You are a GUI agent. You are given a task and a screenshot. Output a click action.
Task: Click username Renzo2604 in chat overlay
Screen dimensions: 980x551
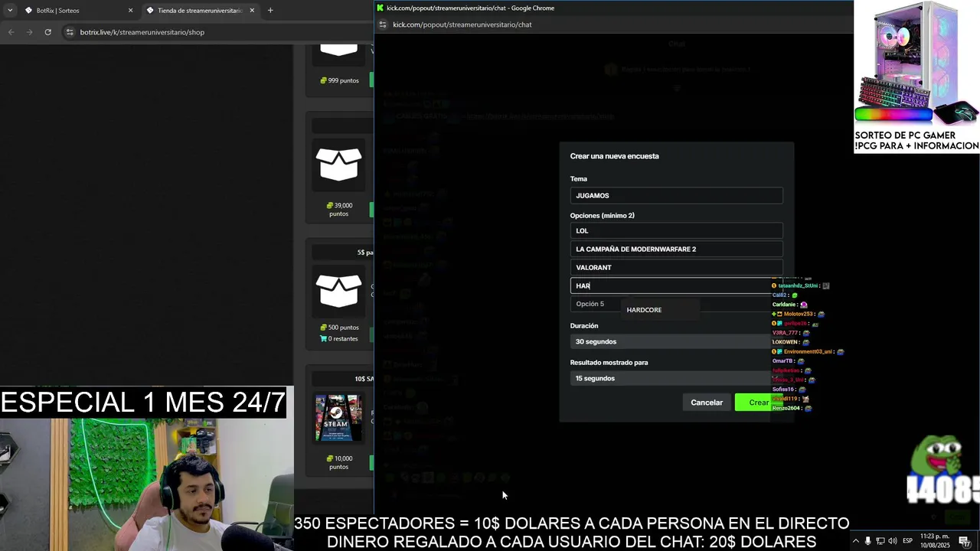[786, 408]
